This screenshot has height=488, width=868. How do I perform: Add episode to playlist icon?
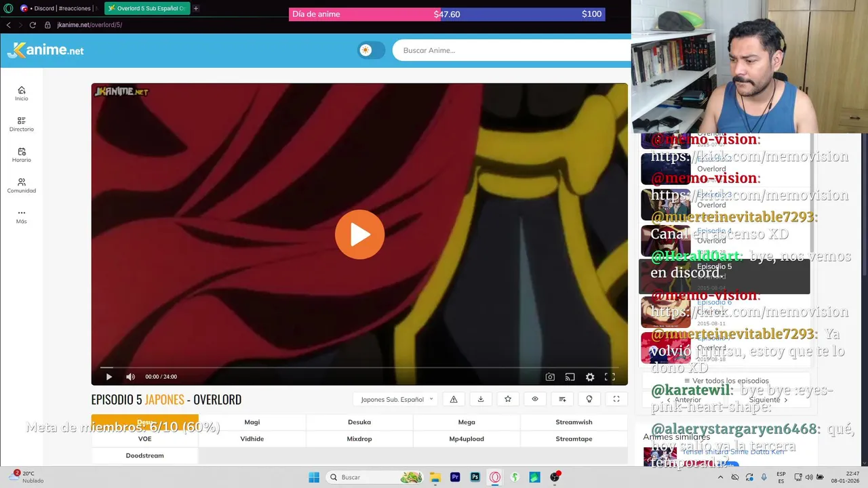pos(562,399)
